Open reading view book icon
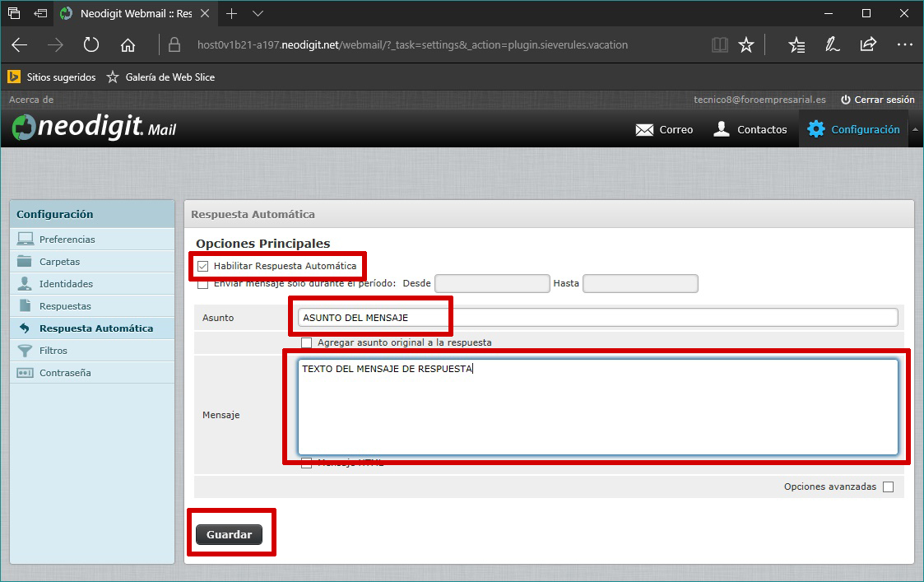The width and height of the screenshot is (924, 582). click(719, 44)
